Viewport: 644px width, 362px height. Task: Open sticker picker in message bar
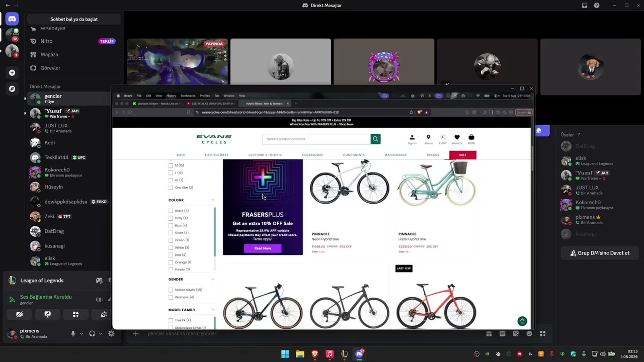pos(516,333)
